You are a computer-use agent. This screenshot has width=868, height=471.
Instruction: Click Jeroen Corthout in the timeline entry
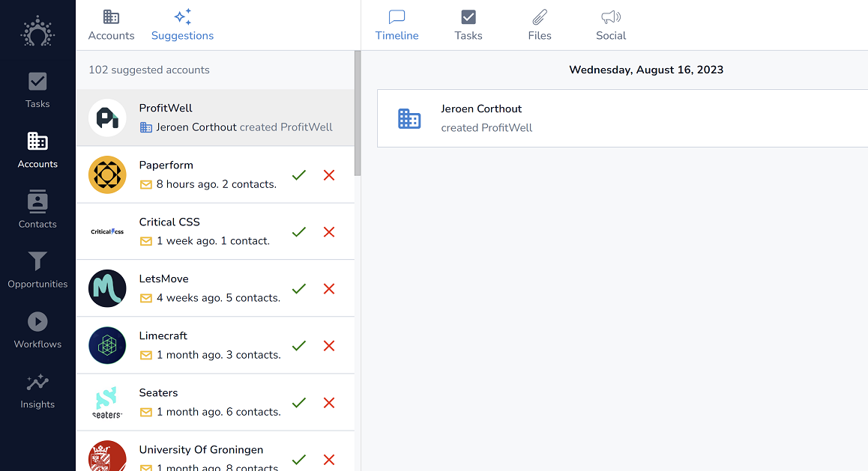(481, 109)
